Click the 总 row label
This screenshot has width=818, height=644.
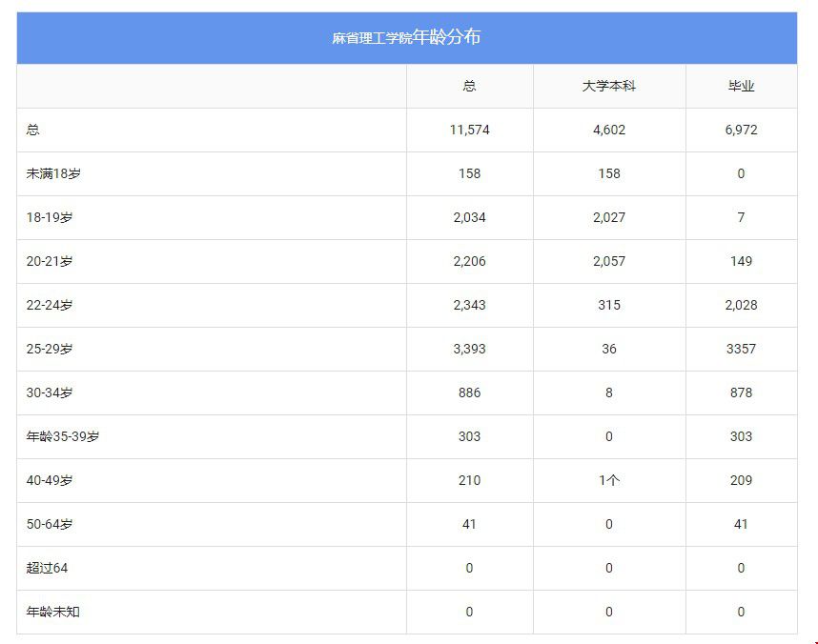32,130
